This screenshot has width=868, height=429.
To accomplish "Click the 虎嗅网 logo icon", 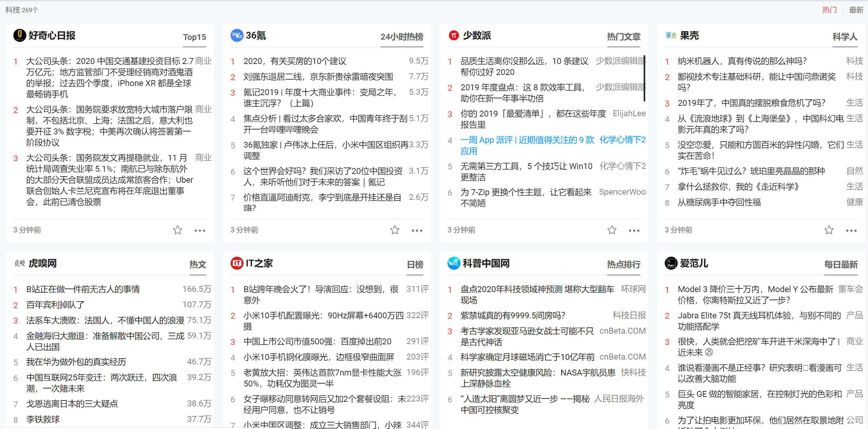I will [x=19, y=264].
